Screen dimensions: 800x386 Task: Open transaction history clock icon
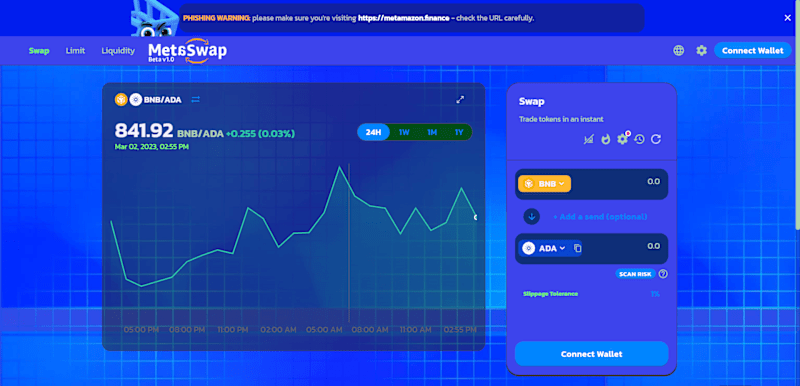tap(639, 139)
